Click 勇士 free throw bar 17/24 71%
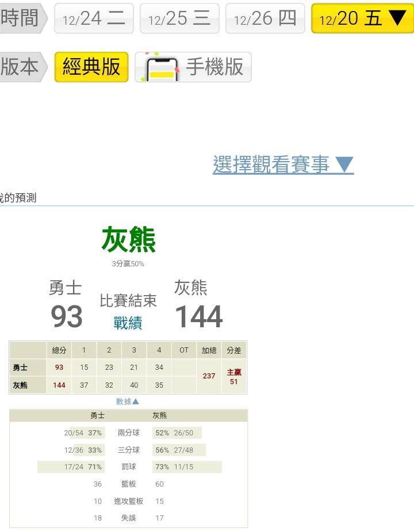The height and width of the screenshot is (532, 414). 71,467
